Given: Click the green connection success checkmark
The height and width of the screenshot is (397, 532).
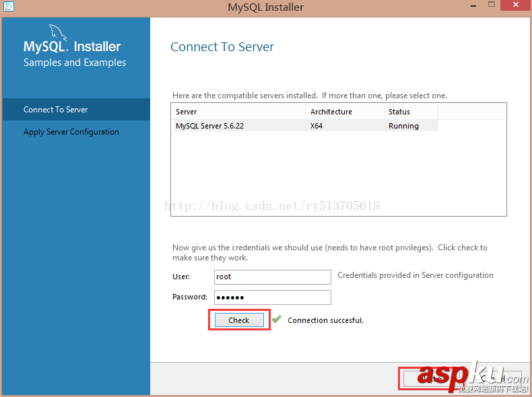Looking at the screenshot, I should tap(277, 319).
